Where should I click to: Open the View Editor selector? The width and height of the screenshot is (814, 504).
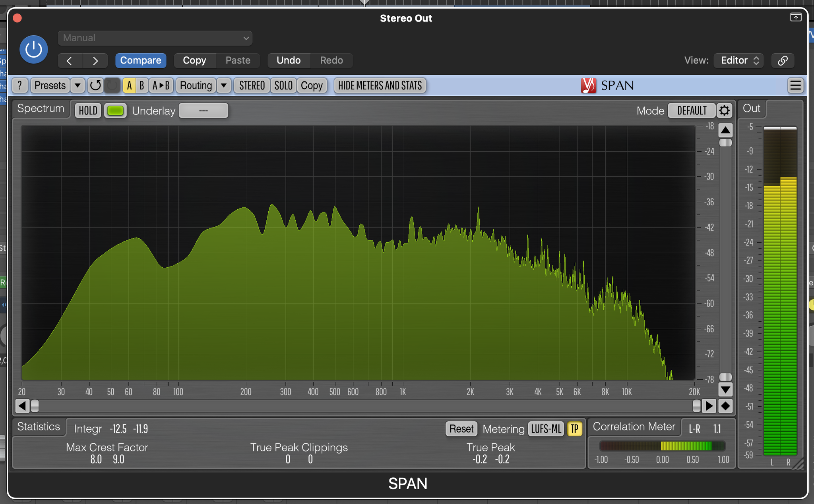pyautogui.click(x=738, y=60)
